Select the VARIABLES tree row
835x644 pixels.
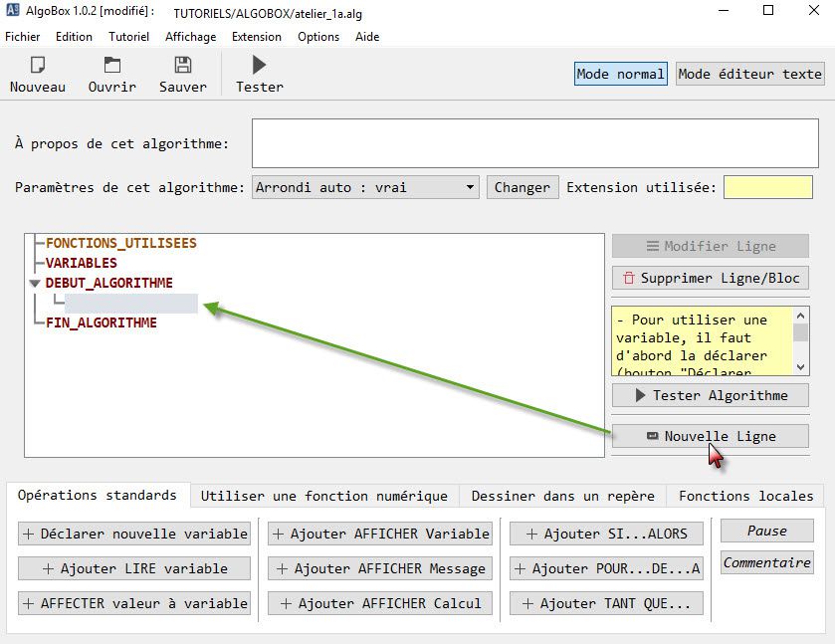(82, 263)
